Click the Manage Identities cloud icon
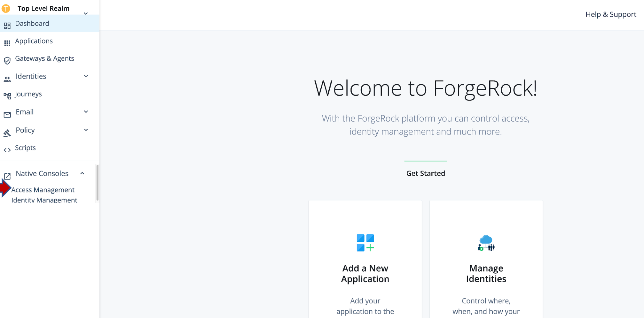Screen dimensions: 644x318 [x=486, y=243]
